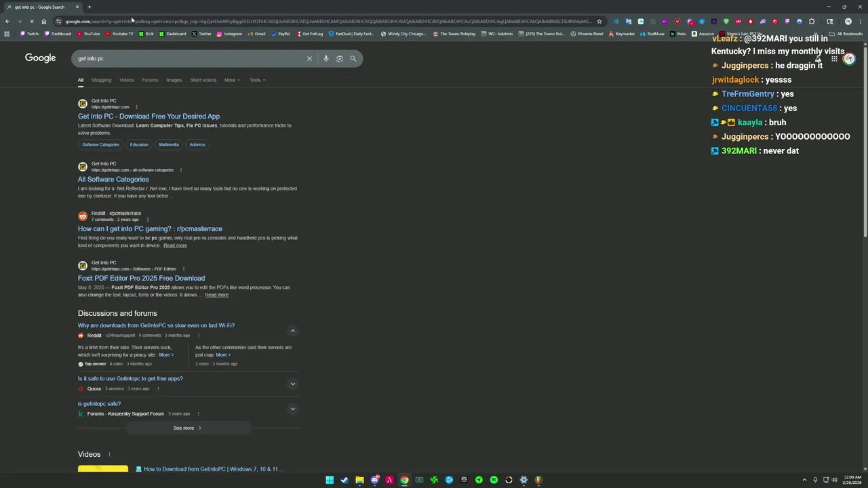Viewport: 868px width, 488px height.
Task: Open the yellow video thumbnail
Action: pyautogui.click(x=103, y=468)
